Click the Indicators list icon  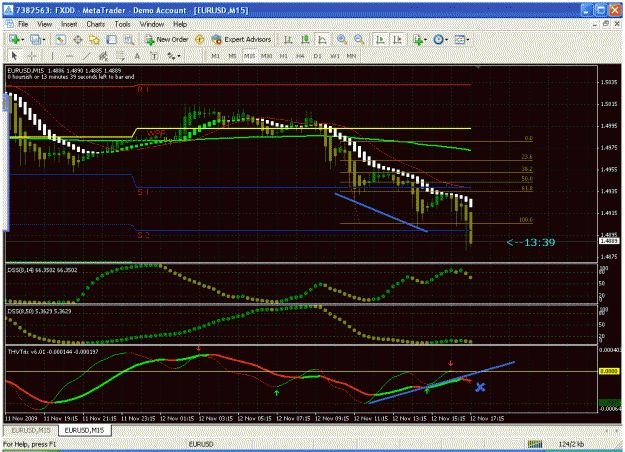[x=417, y=39]
